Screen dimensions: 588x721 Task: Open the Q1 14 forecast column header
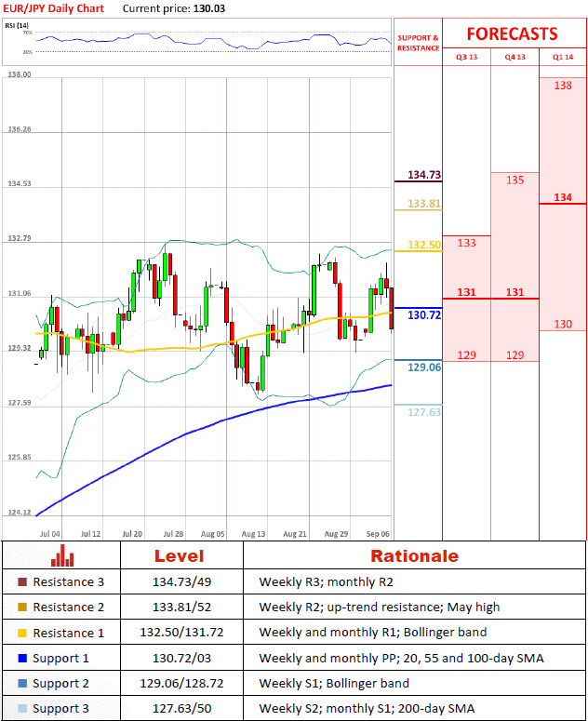(x=563, y=57)
